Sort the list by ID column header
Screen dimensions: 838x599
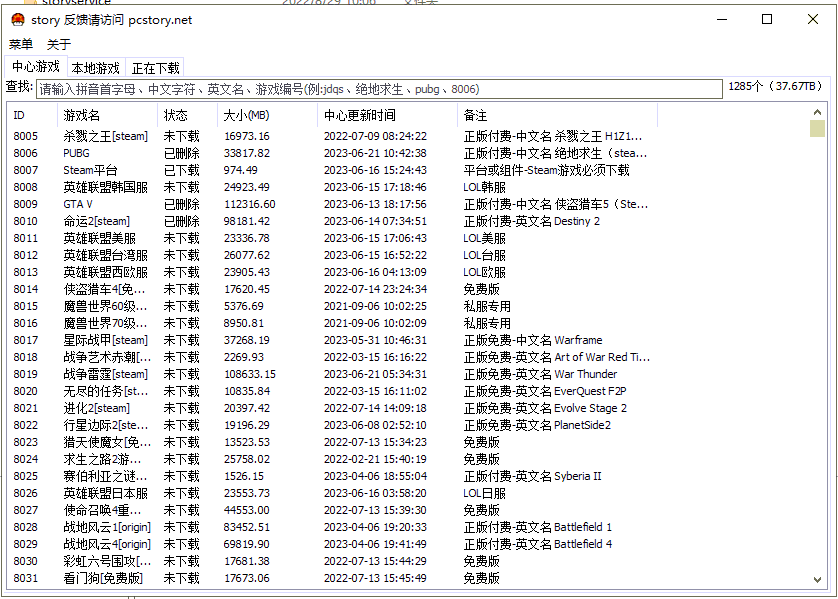pos(32,115)
